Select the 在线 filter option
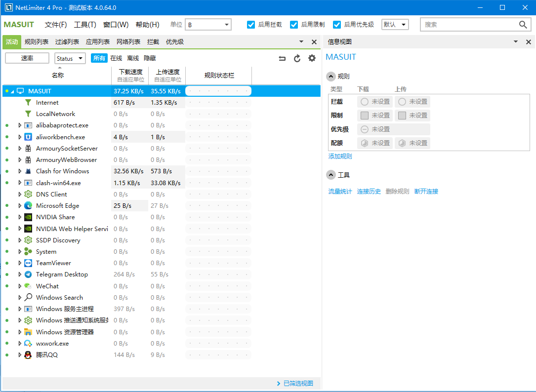Screen dimensions: 536x392 (x=116, y=58)
